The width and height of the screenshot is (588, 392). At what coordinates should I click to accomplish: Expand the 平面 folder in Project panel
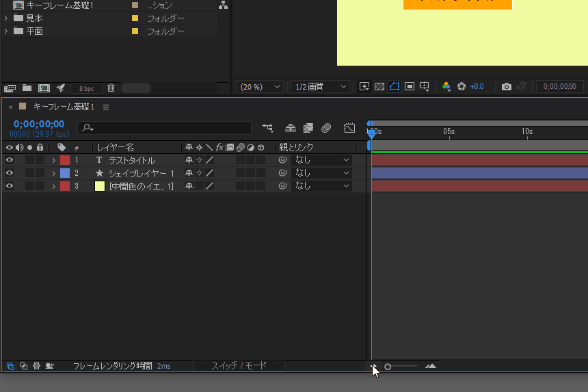click(6, 31)
